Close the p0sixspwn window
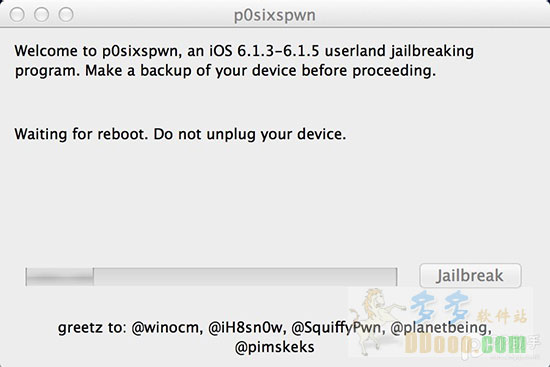The image size is (550, 367). click(17, 15)
